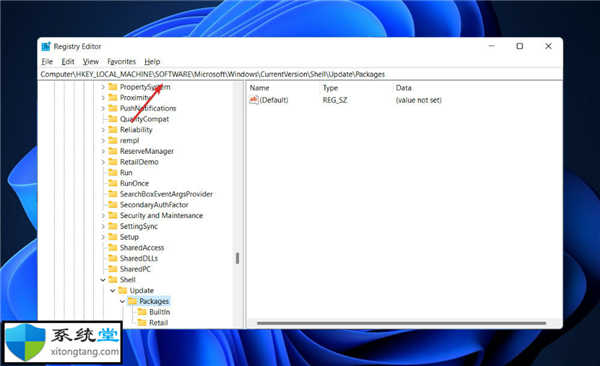Select the Packages folder icon

(x=132, y=301)
